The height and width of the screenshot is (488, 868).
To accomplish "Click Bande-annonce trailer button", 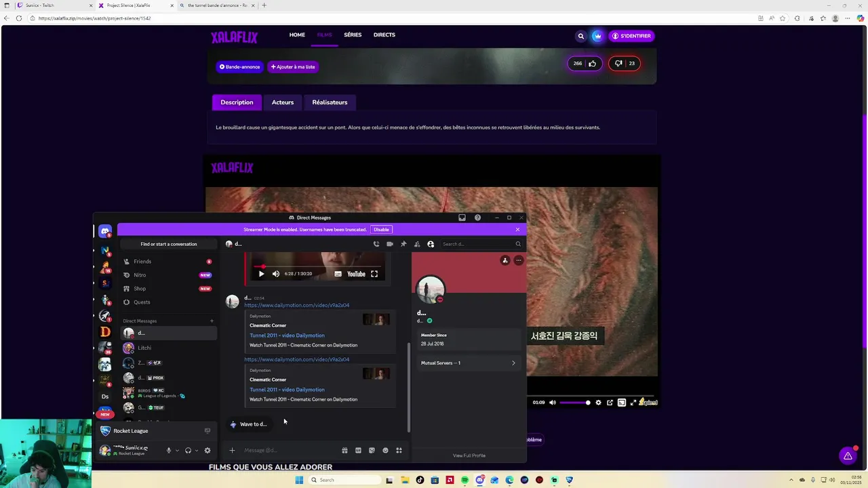I will click(239, 67).
